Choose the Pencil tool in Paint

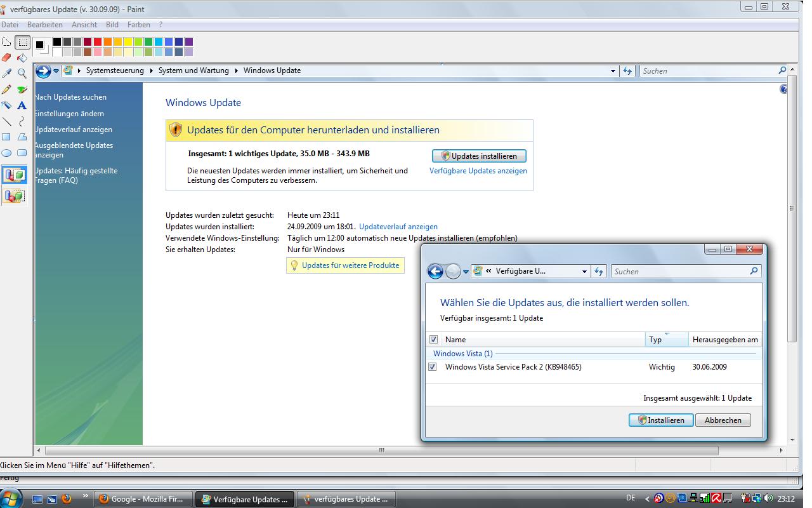(x=6, y=90)
